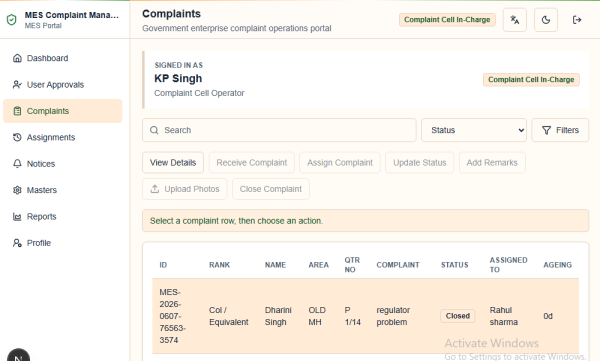Click the ASSIGNED TO column header

(x=509, y=265)
